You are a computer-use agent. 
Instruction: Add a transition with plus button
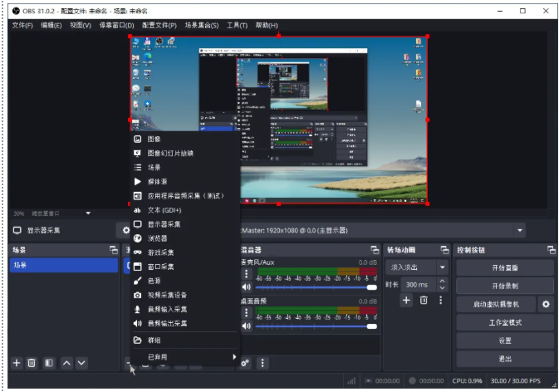(x=406, y=300)
